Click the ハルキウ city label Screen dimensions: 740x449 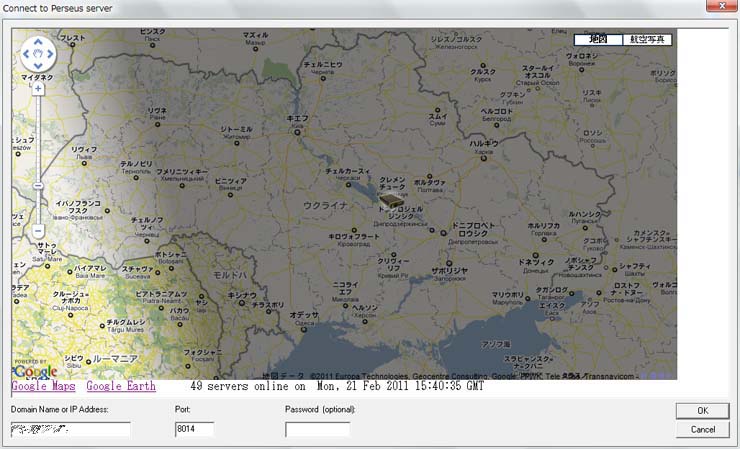[x=484, y=144]
